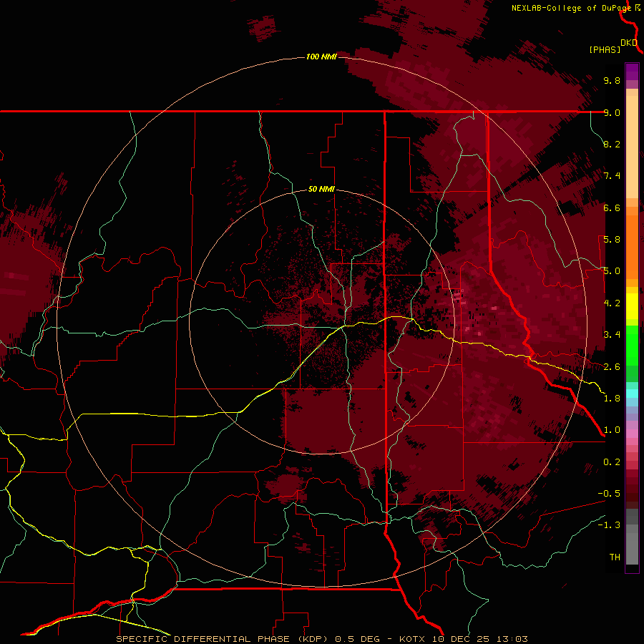644x644 pixels.
Task: Click the DKD label above the color bar
Action: (629, 43)
